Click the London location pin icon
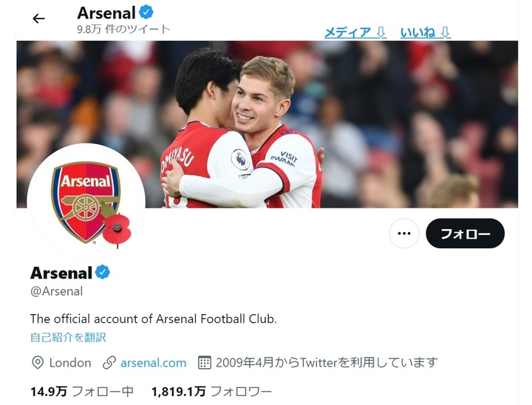The image size is (532, 405). pyautogui.click(x=38, y=363)
